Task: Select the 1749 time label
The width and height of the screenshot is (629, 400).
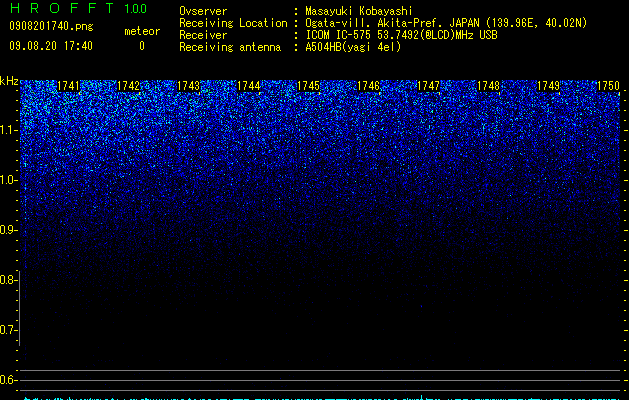Action: [x=548, y=86]
